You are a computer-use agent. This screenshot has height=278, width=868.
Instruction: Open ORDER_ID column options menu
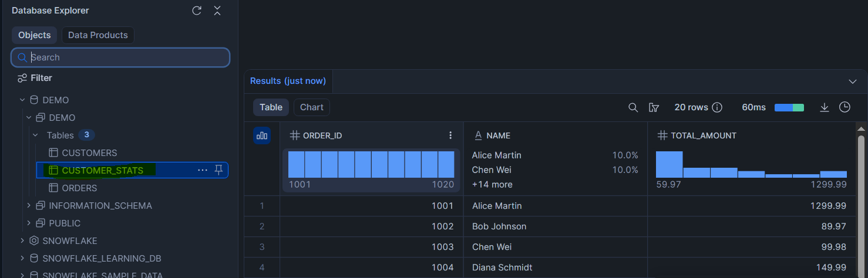tap(450, 135)
